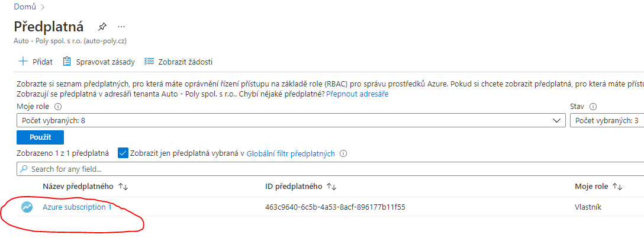Click the Azure subscription 1 row icon
This screenshot has height=247, width=644.
pyautogui.click(x=27, y=207)
